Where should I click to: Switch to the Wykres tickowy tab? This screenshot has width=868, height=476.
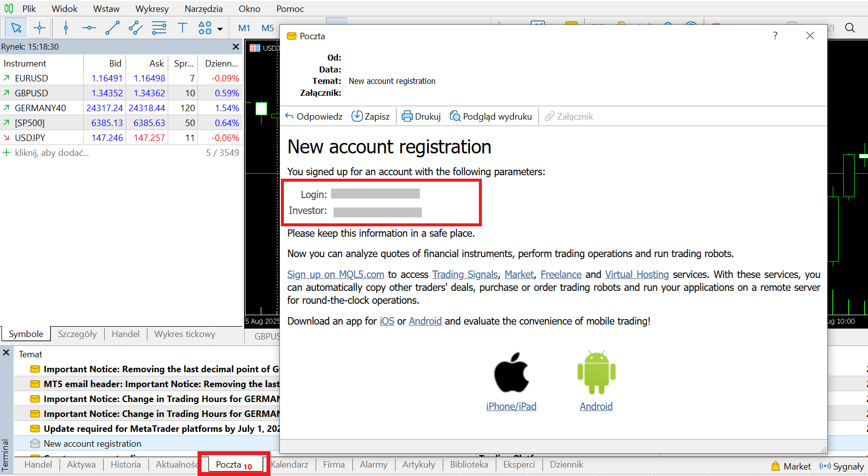coord(185,334)
